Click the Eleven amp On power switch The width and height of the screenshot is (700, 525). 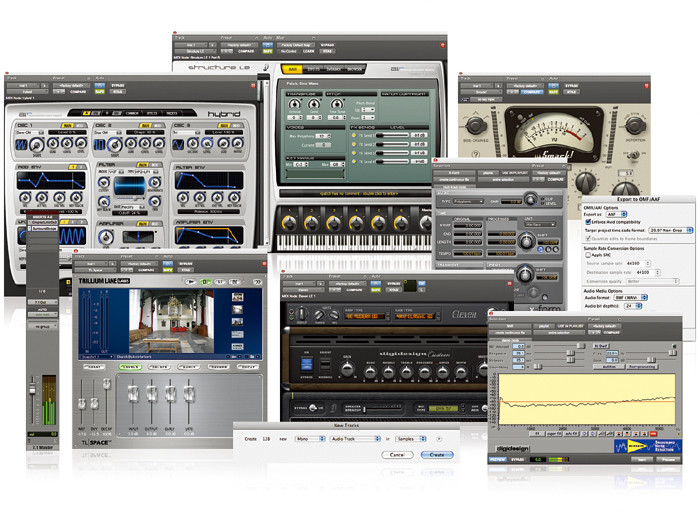click(306, 364)
